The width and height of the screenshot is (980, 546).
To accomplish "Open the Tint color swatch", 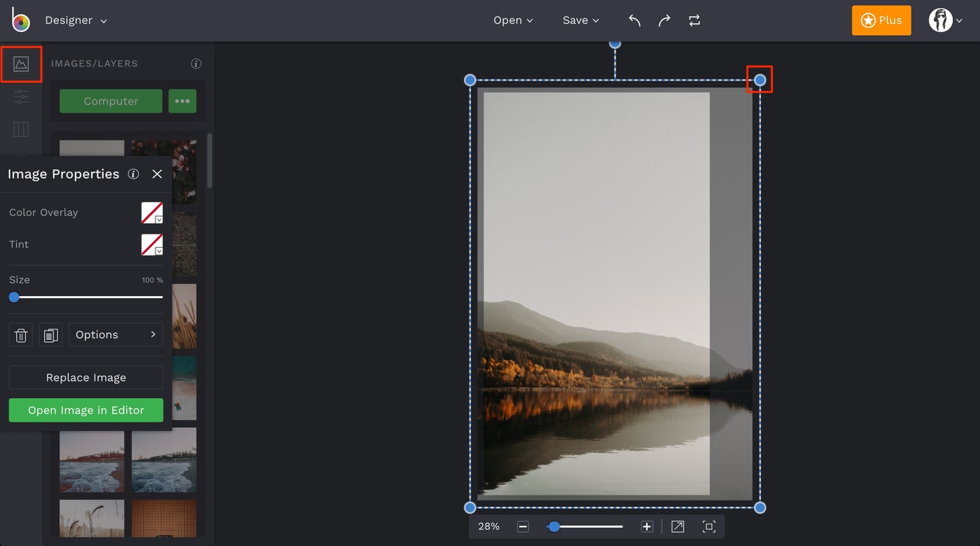I will (152, 244).
